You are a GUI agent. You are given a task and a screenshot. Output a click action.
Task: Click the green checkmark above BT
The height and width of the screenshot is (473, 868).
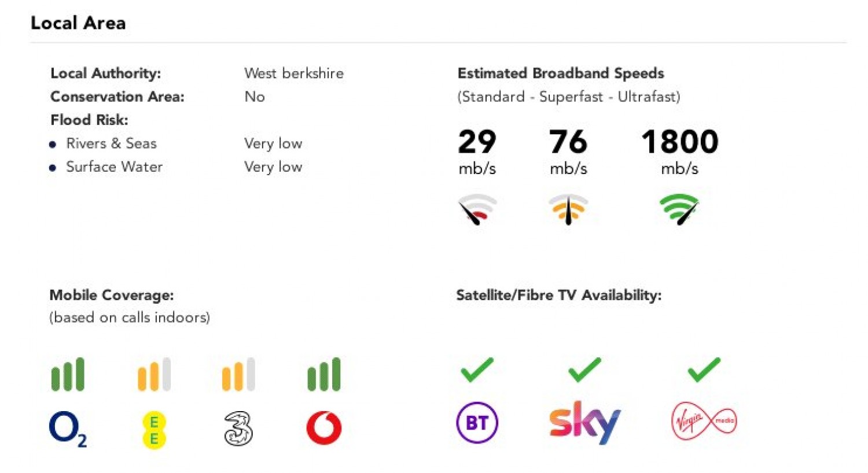tap(477, 370)
